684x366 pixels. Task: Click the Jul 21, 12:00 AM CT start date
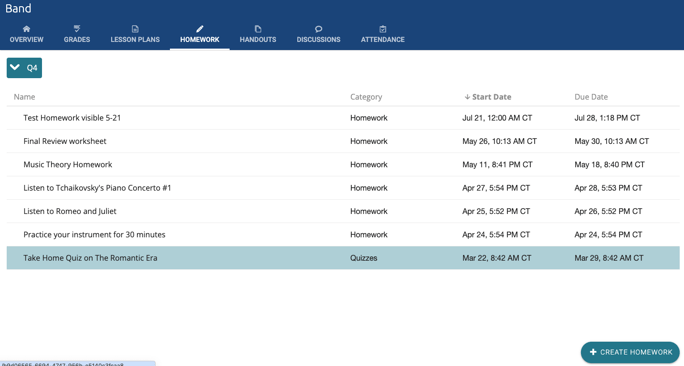(497, 118)
